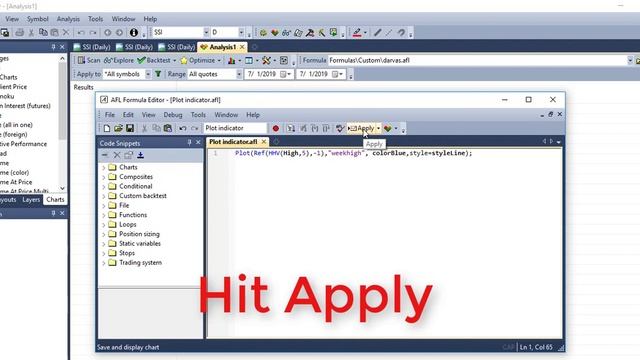The width and height of the screenshot is (640, 360).
Task: Open a formula file in AFL editor
Action: click(118, 128)
